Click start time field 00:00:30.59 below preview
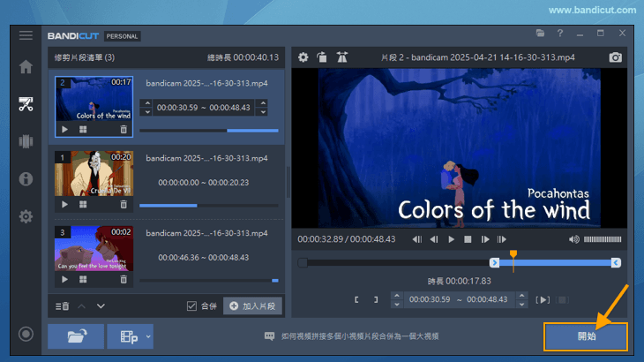The image size is (644, 362). pyautogui.click(x=430, y=299)
